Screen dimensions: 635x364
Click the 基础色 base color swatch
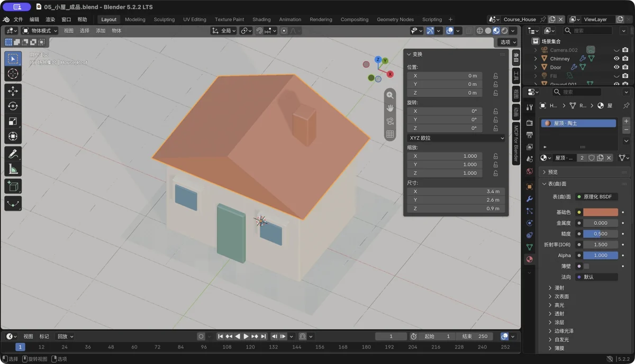601,212
